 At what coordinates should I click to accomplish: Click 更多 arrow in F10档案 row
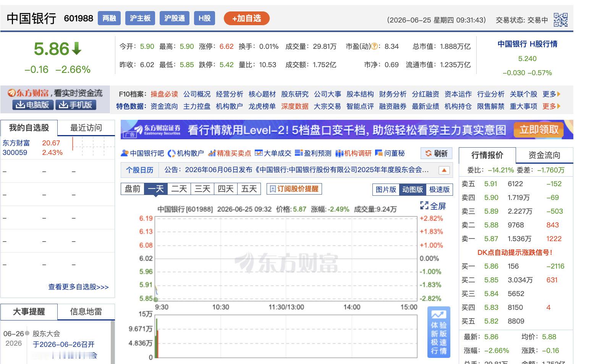[552, 94]
